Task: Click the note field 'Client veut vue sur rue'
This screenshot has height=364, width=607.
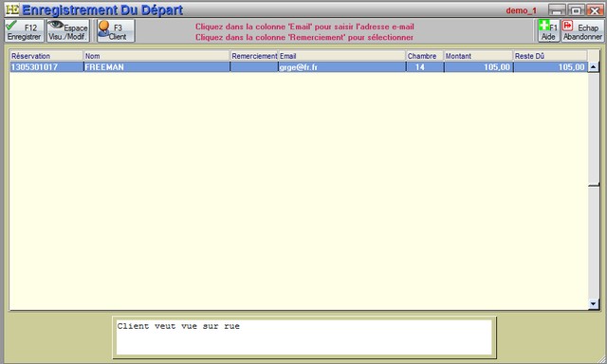Action: (x=303, y=337)
